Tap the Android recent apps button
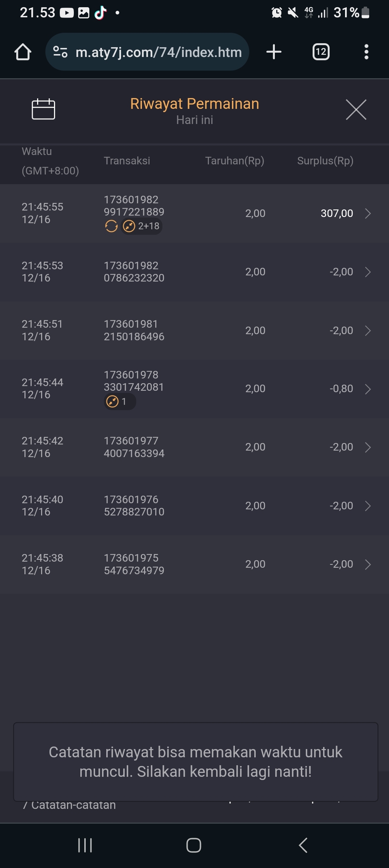The width and height of the screenshot is (389, 868). click(x=85, y=845)
